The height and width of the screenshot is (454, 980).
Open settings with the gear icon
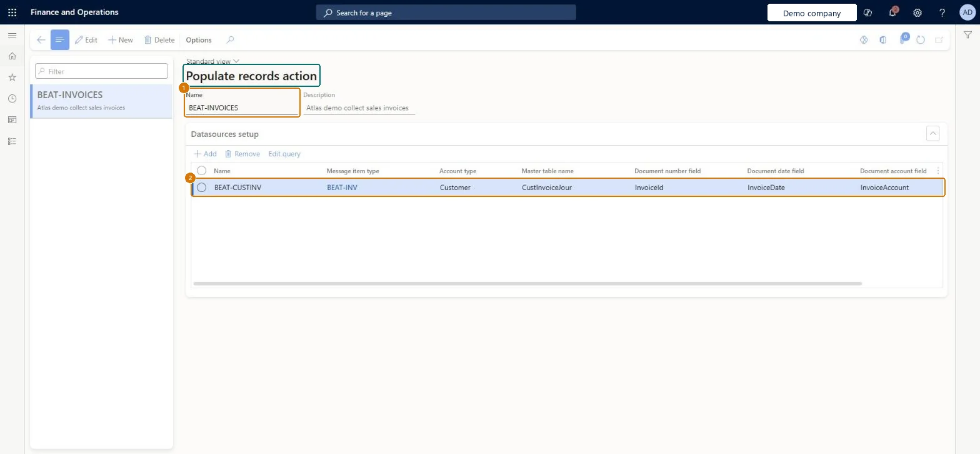917,13
